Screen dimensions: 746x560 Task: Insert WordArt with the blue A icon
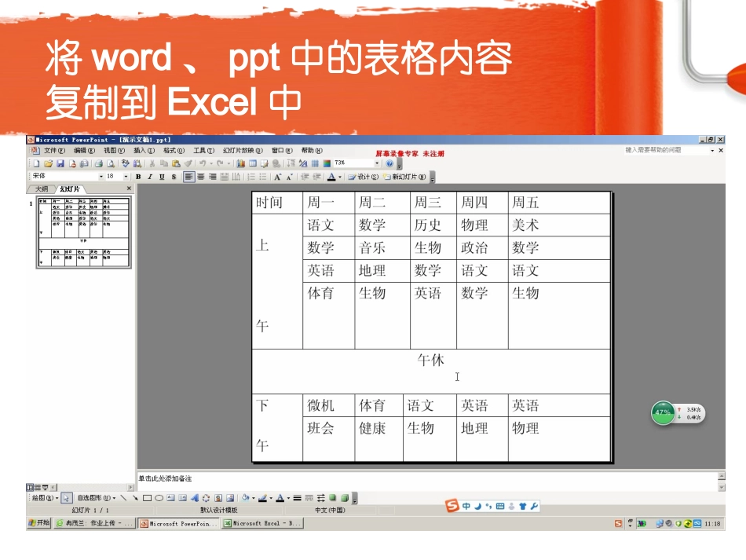tap(195, 498)
